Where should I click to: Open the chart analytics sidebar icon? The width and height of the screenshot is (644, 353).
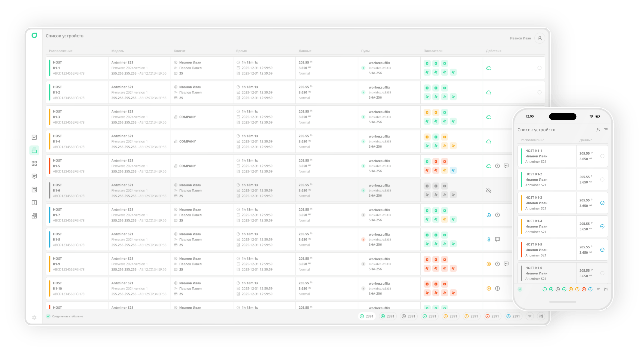pos(34,137)
